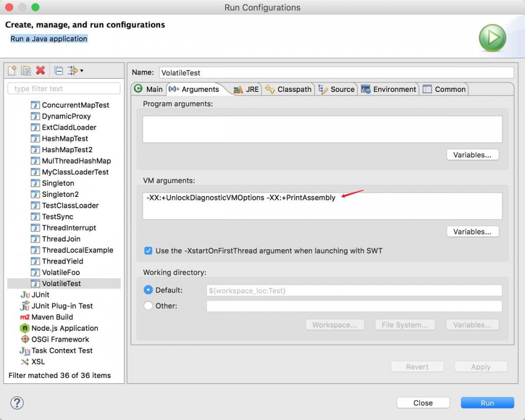Click the JUnit launch type icon
The width and height of the screenshot is (525, 420).
coord(25,295)
